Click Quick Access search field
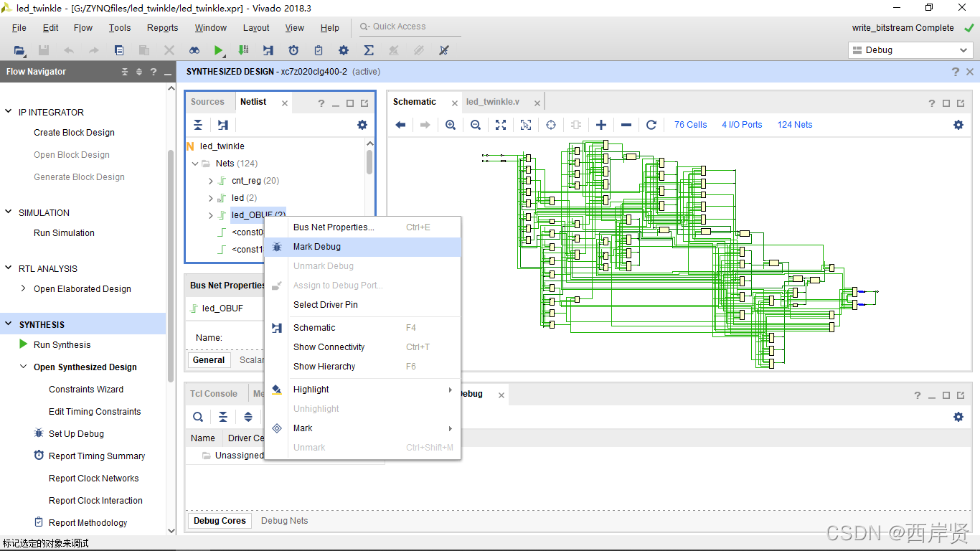Screen dimensions: 980x551 tap(410, 27)
